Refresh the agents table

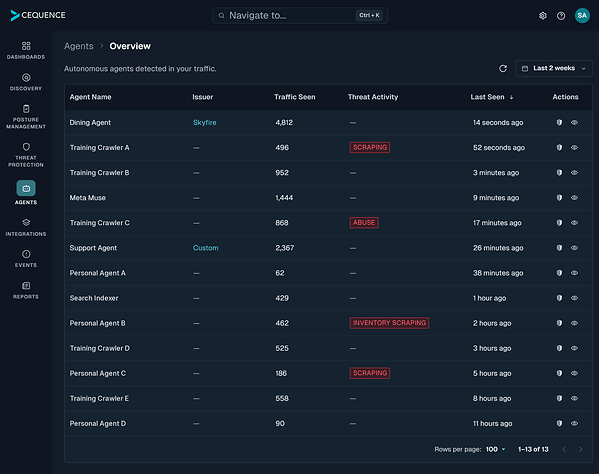(x=503, y=68)
